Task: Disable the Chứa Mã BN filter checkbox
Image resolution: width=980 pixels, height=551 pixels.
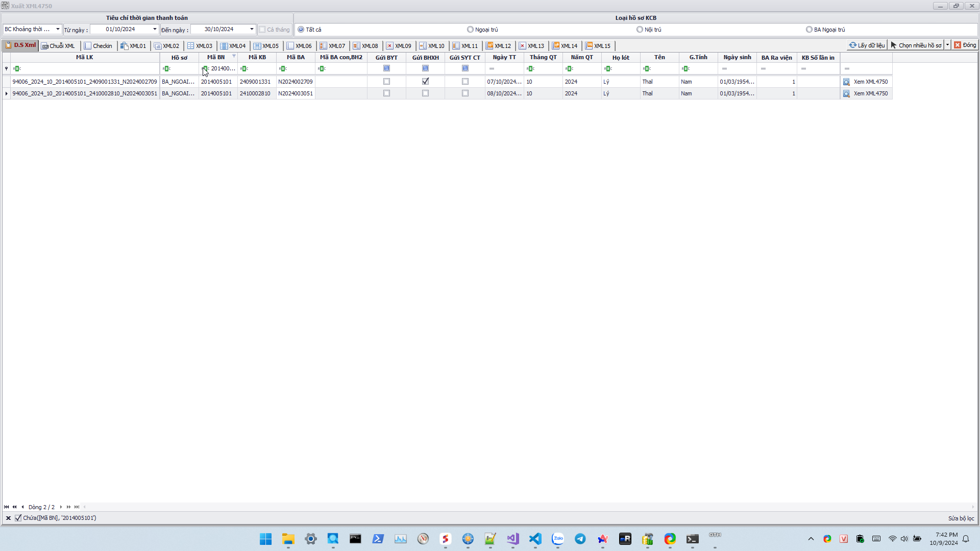Action: (18, 518)
